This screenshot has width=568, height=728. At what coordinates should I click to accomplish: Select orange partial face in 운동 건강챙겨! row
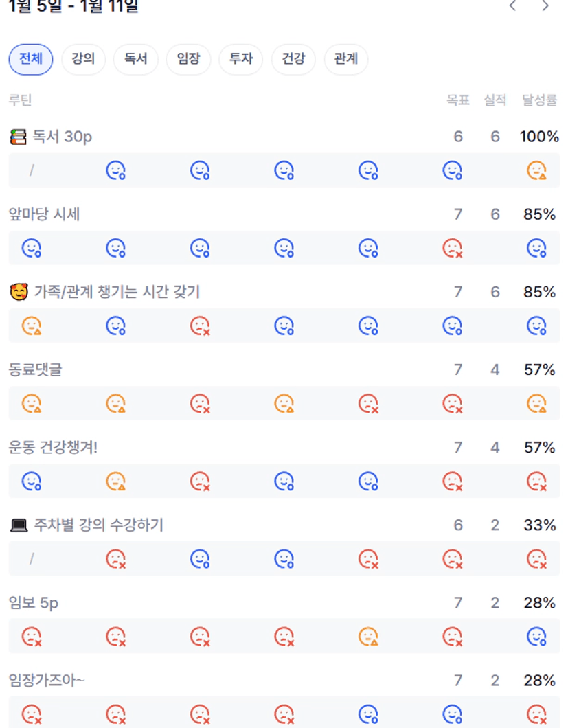116,481
